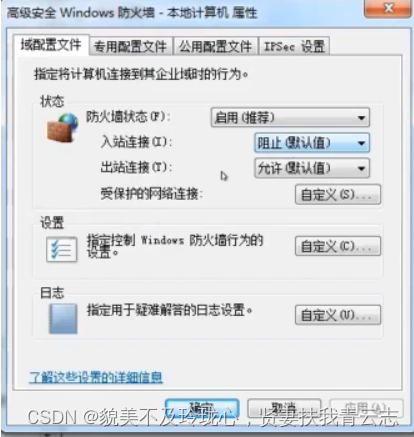The image size is (414, 437).
Task: Switch to the 专用配置文件 tab
Action: 130,46
